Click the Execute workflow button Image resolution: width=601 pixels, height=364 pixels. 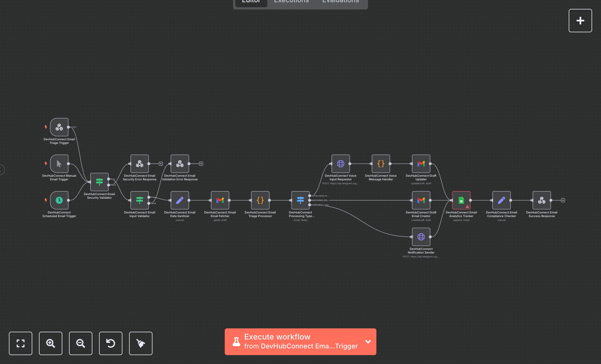coord(295,342)
